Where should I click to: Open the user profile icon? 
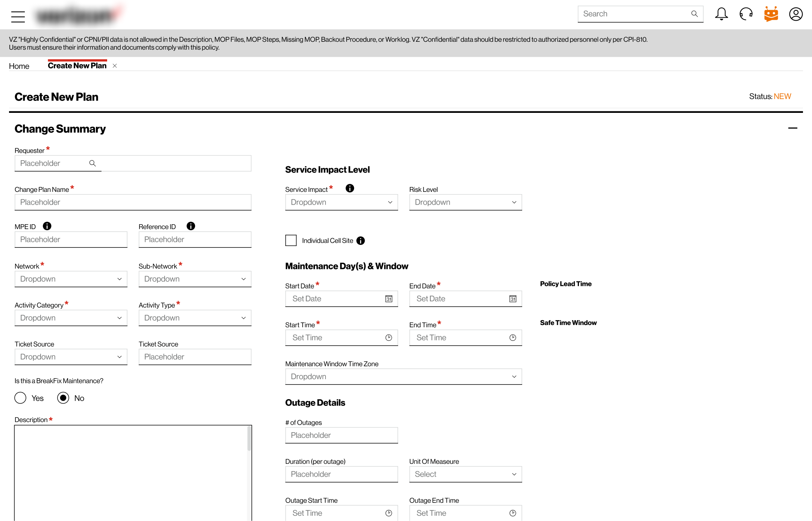pyautogui.click(x=796, y=14)
